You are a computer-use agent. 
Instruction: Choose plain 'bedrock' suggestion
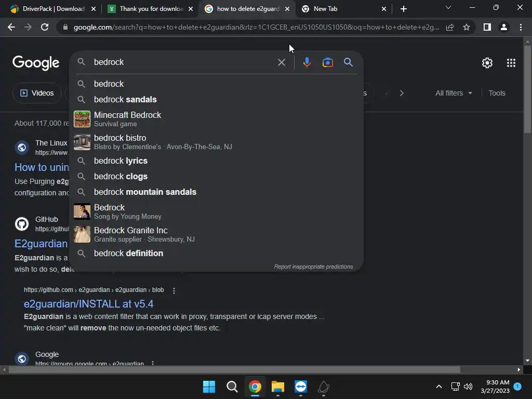pos(217,84)
